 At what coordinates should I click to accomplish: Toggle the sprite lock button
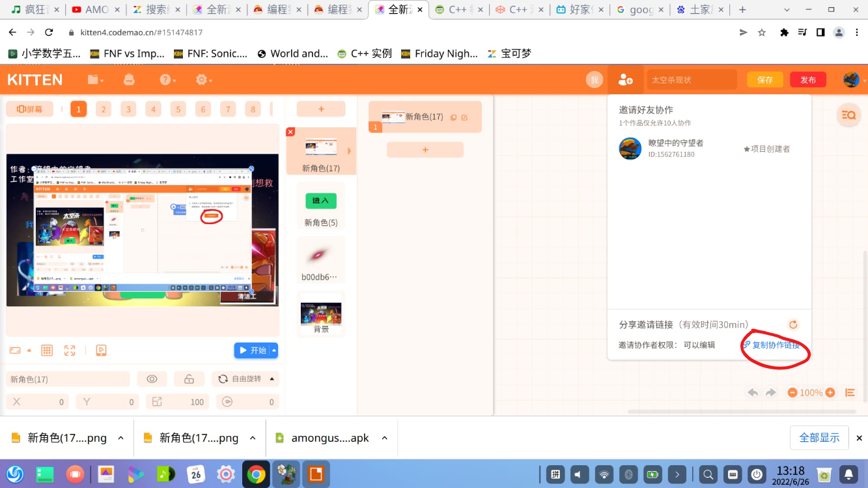click(189, 379)
